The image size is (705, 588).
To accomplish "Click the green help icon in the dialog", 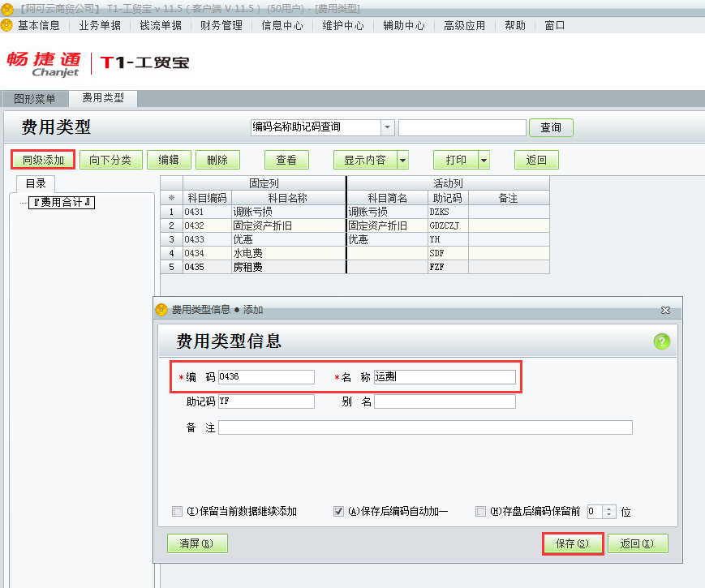I will (x=662, y=341).
